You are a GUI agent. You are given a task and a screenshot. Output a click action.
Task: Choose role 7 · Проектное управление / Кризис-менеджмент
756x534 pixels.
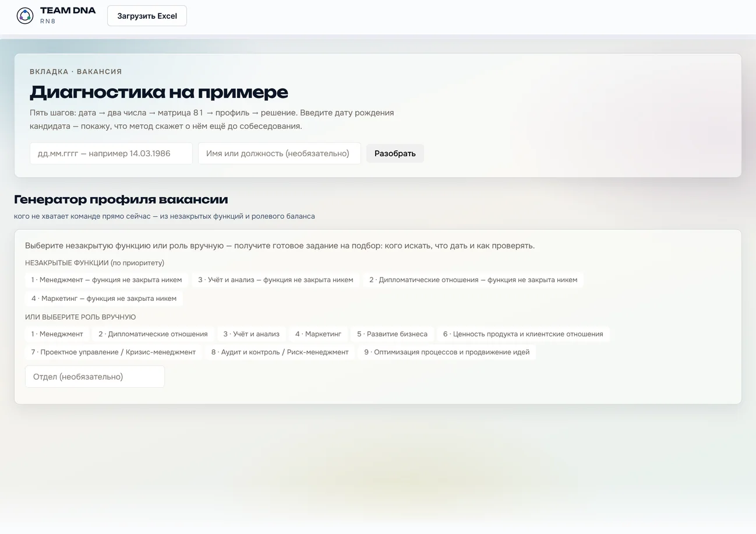pyautogui.click(x=114, y=352)
